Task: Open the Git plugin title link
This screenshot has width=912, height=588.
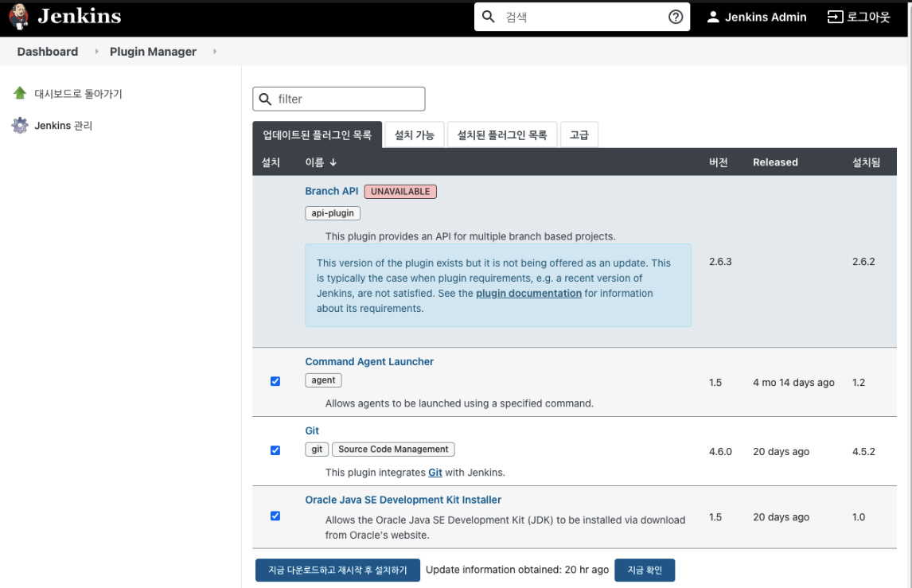Action: 312,430
